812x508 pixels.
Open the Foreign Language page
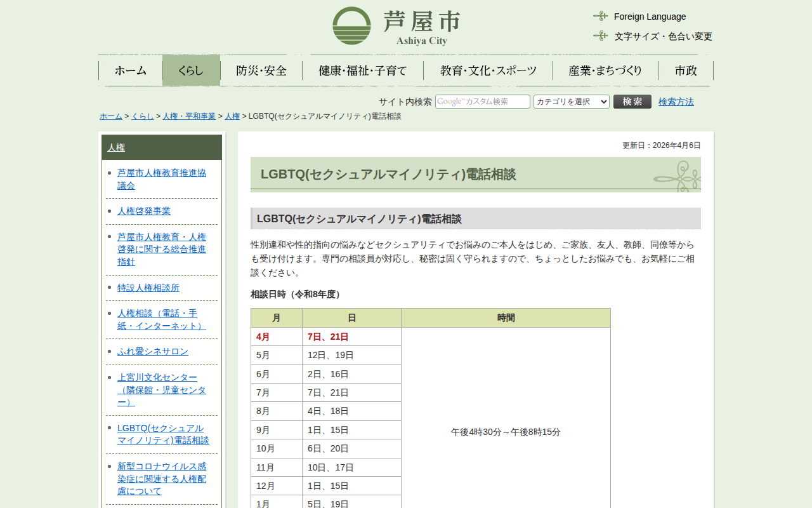pyautogui.click(x=650, y=17)
